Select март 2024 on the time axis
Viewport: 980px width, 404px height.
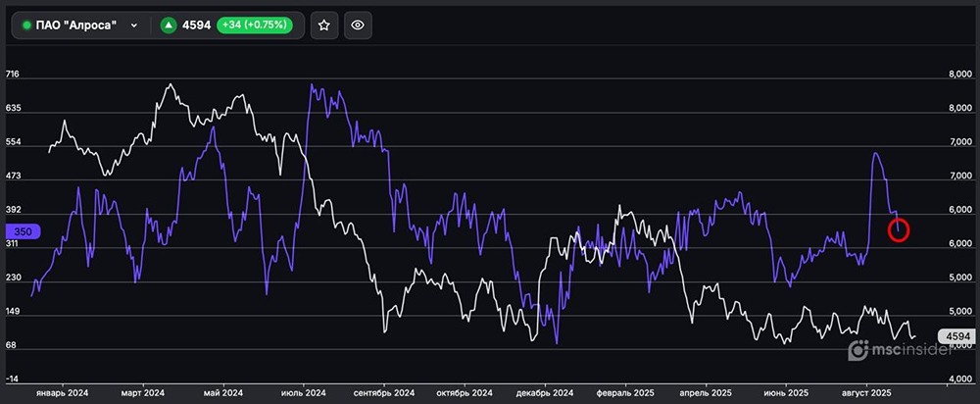tap(142, 393)
